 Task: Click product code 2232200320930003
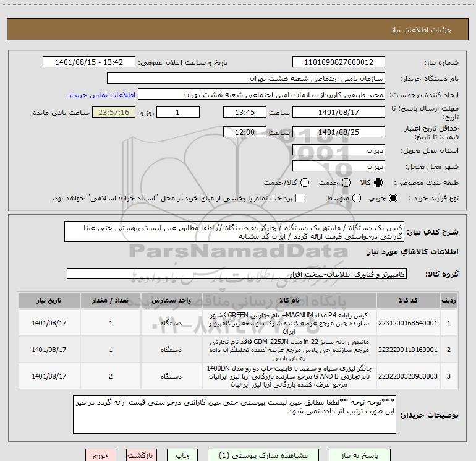click(x=408, y=376)
